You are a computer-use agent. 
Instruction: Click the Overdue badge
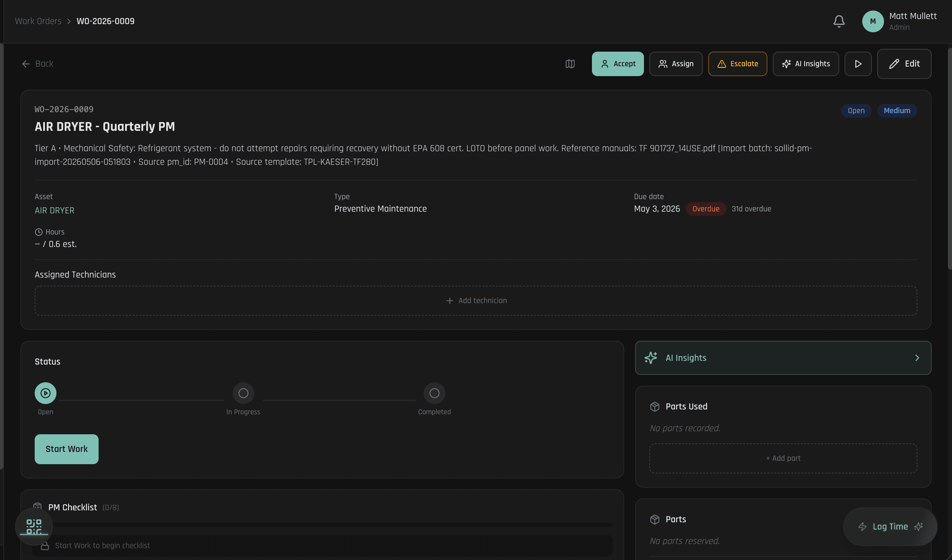705,209
